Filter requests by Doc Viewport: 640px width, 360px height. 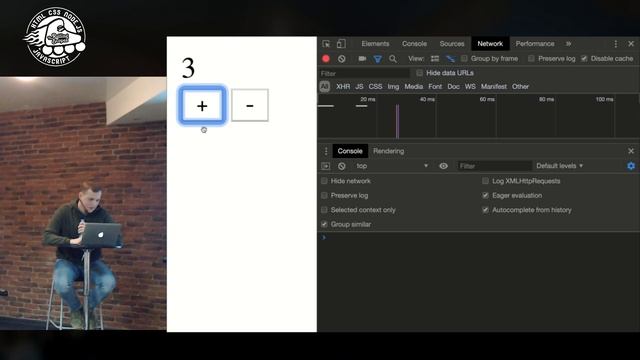coord(453,87)
